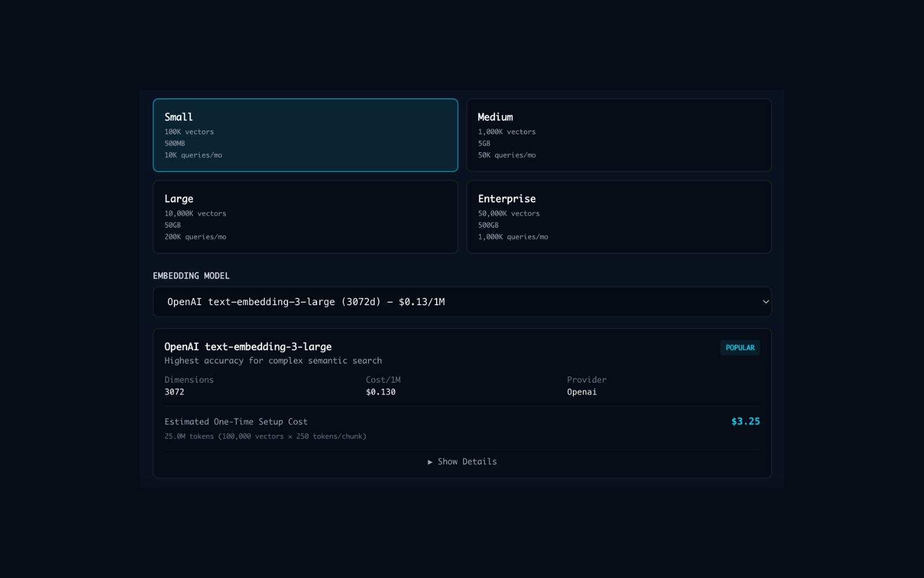Expand the Show Details section
Screen dimensions: 924x578
pyautogui.click(x=462, y=461)
